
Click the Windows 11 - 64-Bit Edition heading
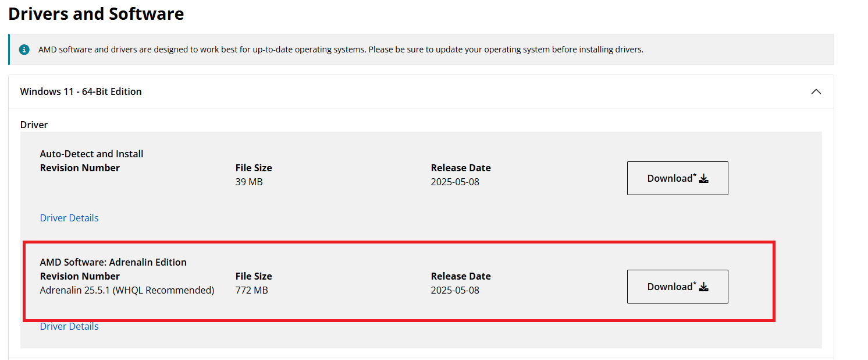pos(81,91)
